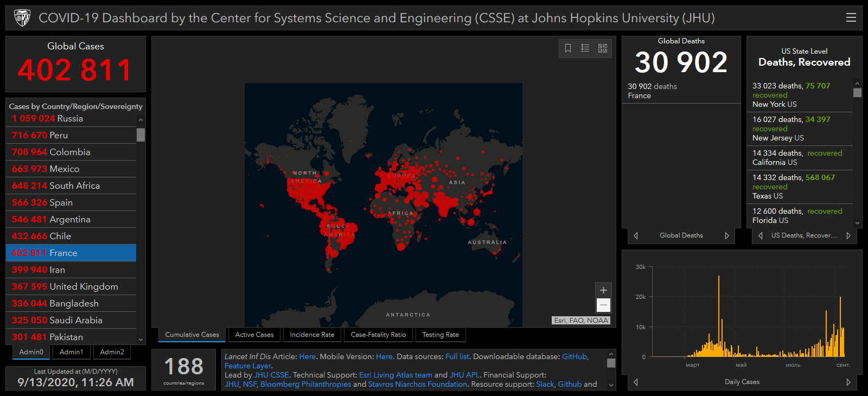Select Russia in the country list
The image size is (868, 396).
(x=71, y=118)
